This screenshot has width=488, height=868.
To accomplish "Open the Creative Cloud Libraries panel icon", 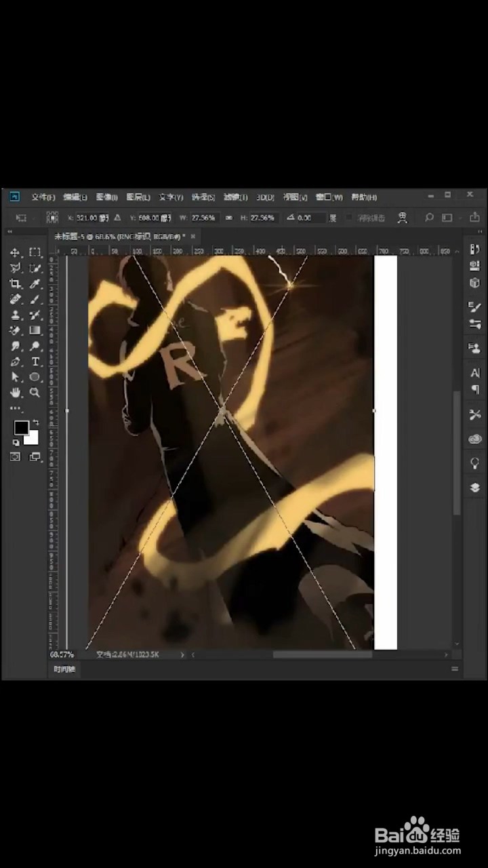I will [474, 439].
